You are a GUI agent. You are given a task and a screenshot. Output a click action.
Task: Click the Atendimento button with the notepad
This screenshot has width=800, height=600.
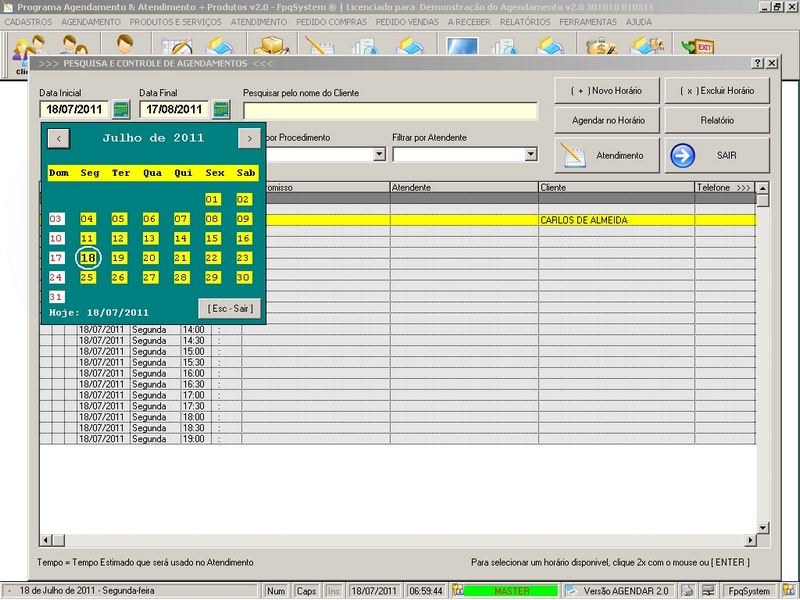(x=607, y=155)
